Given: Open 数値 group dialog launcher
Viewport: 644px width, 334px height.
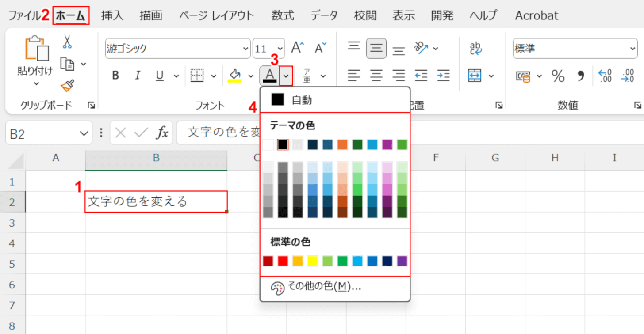Looking at the screenshot, I should [637, 105].
